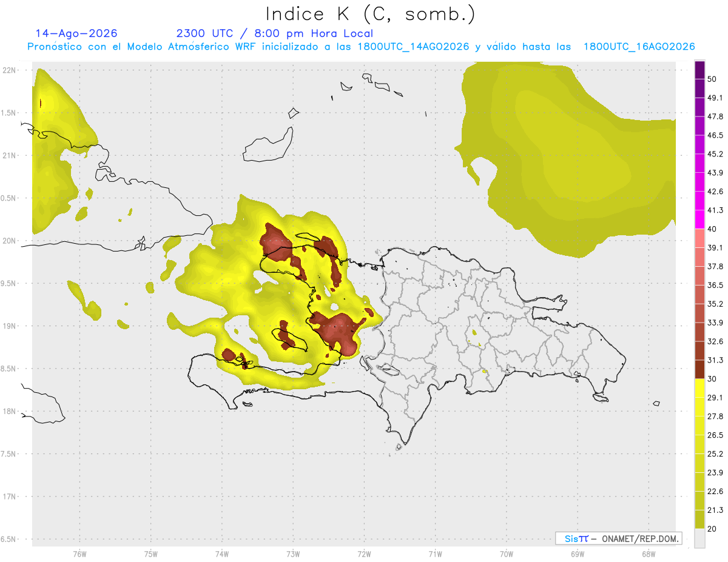Click the legend value '37.8'

(715, 266)
